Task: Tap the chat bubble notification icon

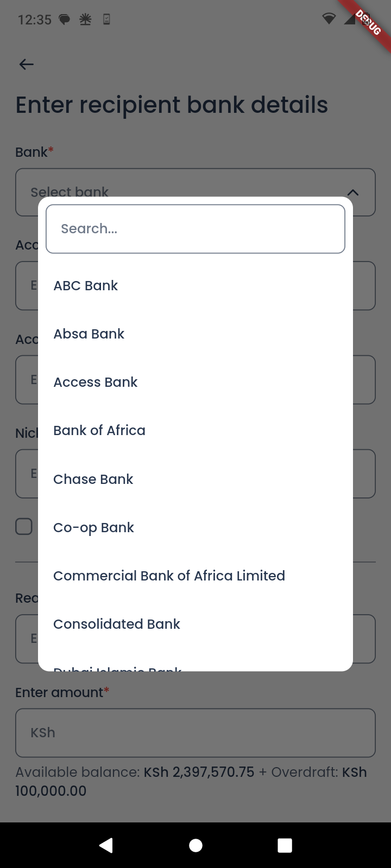Action: click(x=65, y=20)
